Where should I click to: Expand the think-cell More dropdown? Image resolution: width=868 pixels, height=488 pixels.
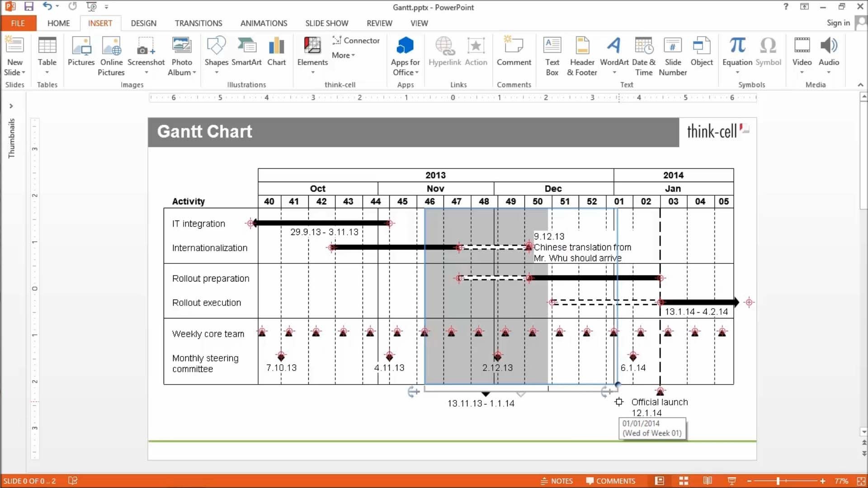pyautogui.click(x=343, y=55)
